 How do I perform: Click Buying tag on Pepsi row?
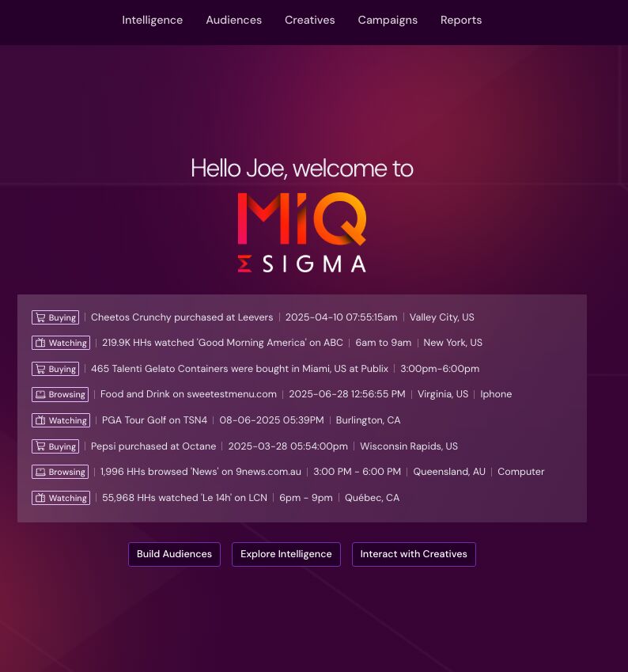55,446
